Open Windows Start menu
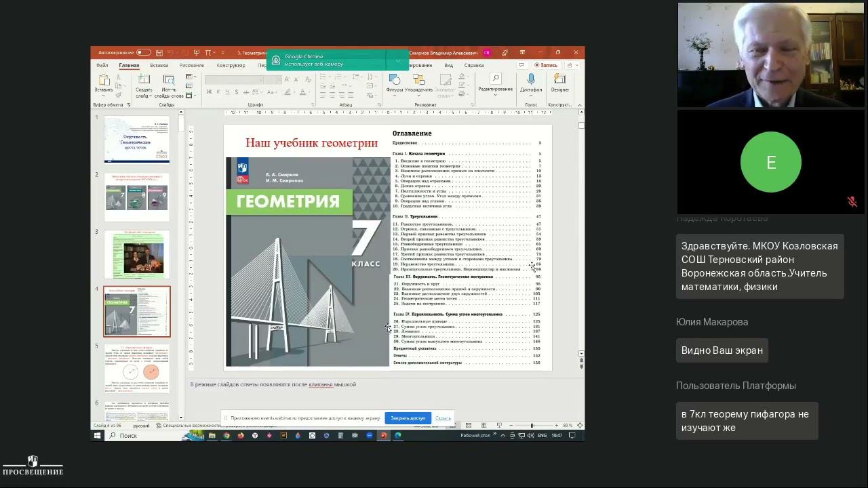This screenshot has height=488, width=868. pyautogui.click(x=98, y=435)
